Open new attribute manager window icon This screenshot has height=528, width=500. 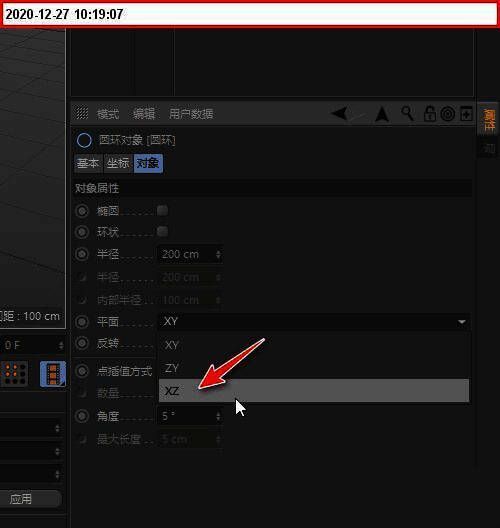click(466, 113)
